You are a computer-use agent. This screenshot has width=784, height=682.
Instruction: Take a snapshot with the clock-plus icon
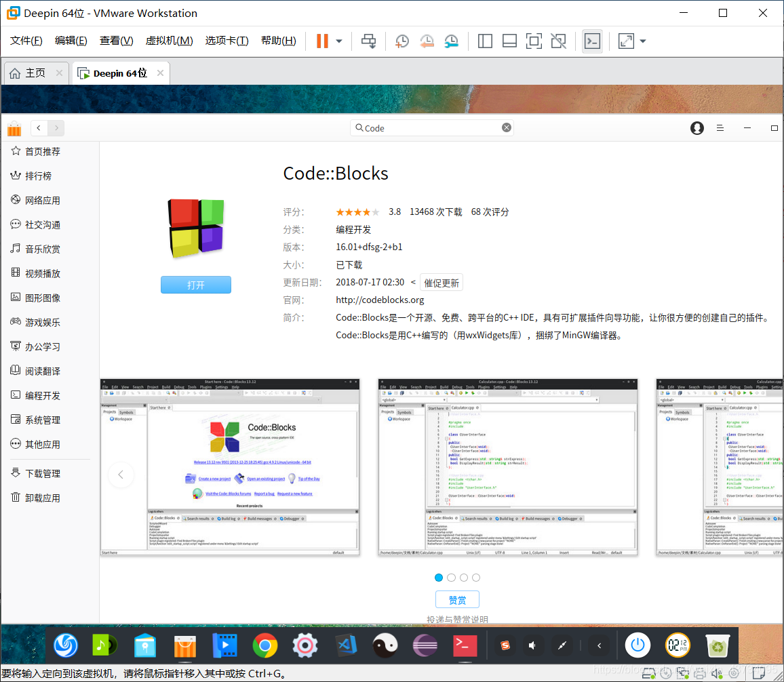(402, 41)
